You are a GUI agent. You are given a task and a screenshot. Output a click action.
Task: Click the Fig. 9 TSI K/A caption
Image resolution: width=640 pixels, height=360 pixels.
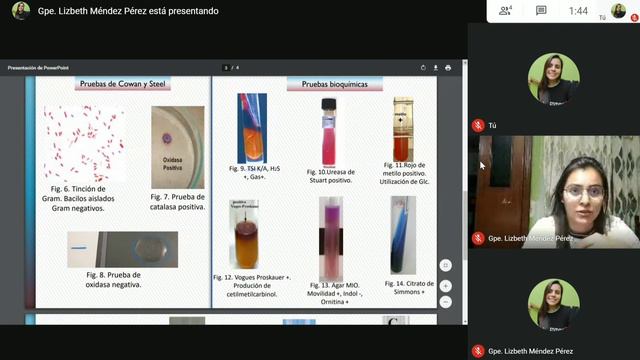254,173
